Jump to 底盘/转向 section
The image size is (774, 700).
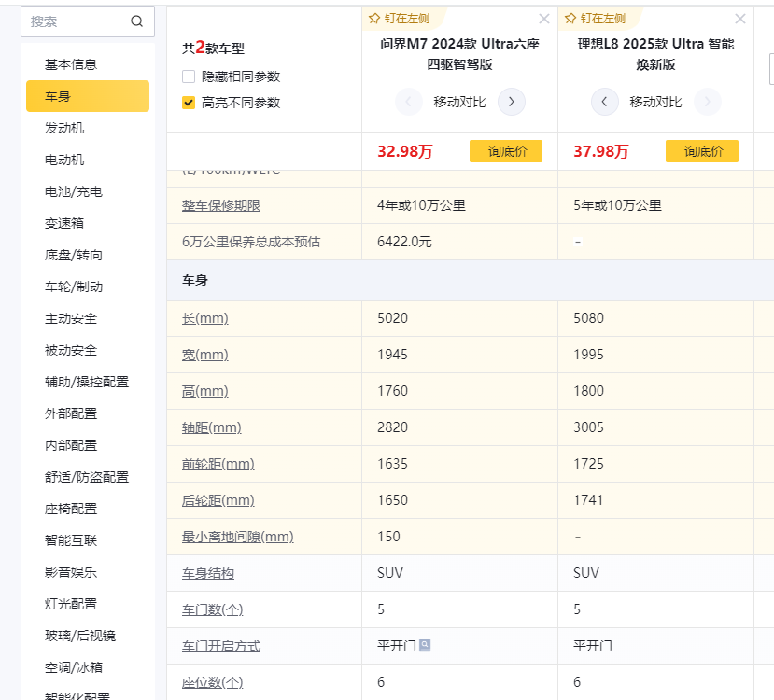[74, 255]
